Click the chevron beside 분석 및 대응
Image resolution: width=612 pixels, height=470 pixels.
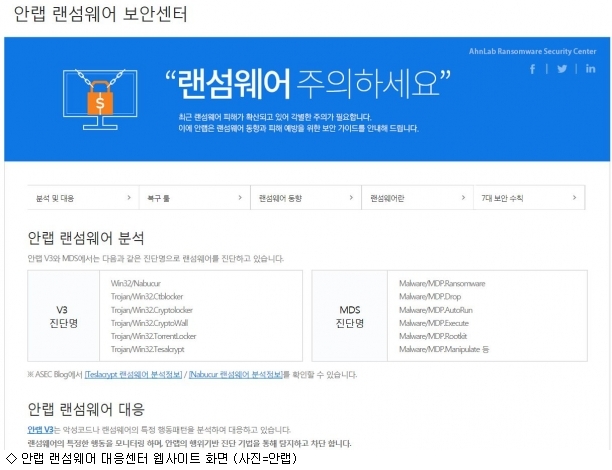point(129,198)
